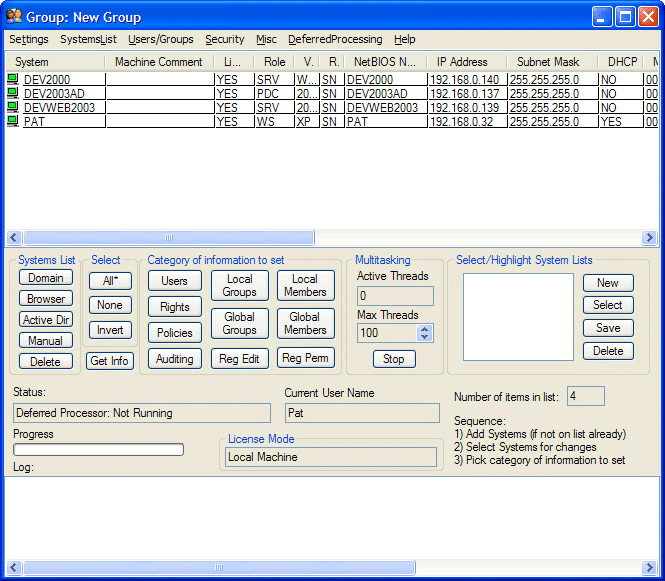Image resolution: width=665 pixels, height=581 pixels.
Task: Click the Global Groups button
Action: (x=240, y=324)
